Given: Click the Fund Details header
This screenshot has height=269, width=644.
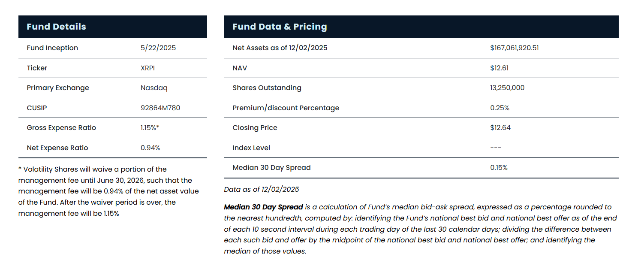Looking at the screenshot, I should (x=56, y=27).
